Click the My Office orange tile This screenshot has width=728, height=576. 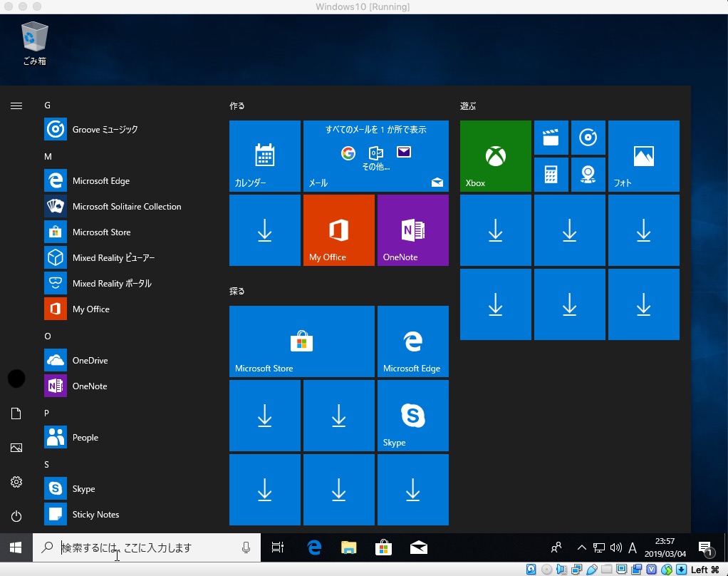click(339, 230)
